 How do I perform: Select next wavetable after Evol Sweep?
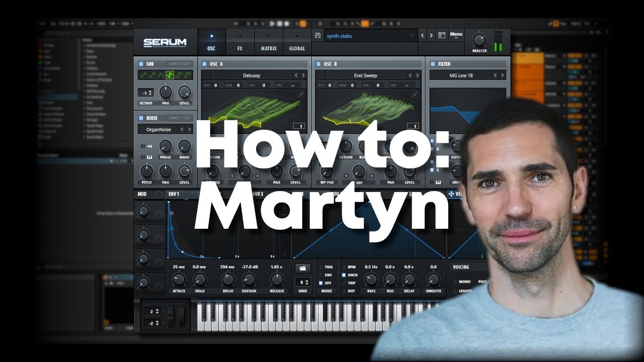[x=418, y=75]
